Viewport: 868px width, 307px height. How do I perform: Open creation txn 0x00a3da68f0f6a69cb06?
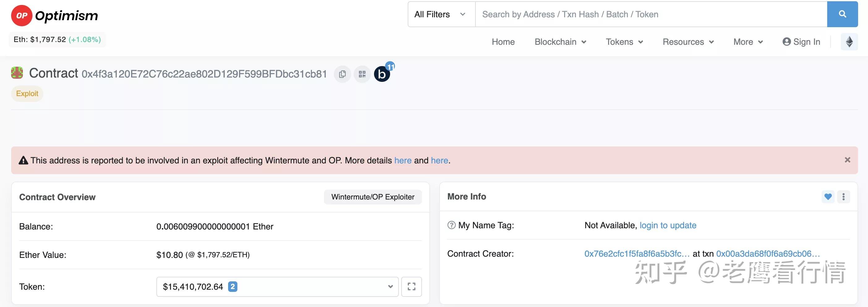(x=768, y=254)
